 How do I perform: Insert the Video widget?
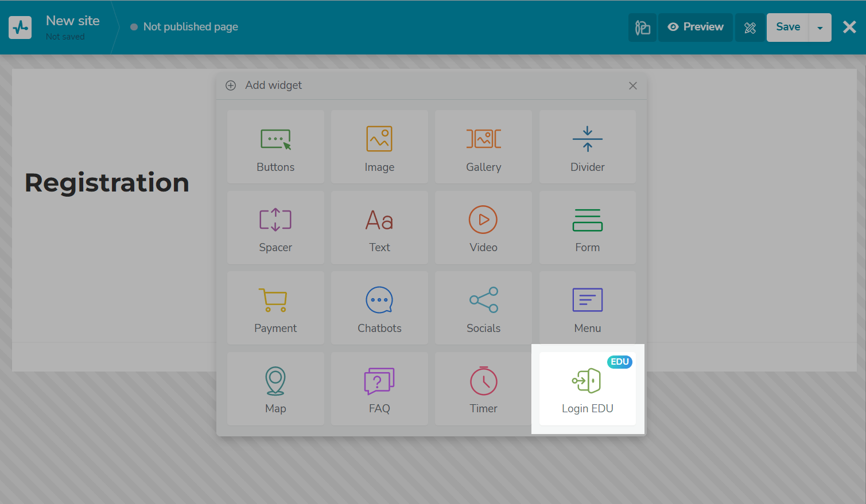(483, 228)
